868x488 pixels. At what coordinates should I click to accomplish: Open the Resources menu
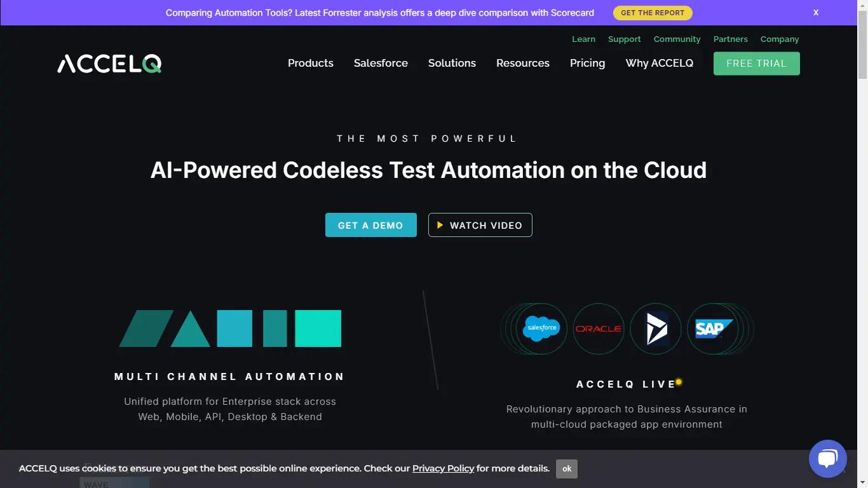522,63
